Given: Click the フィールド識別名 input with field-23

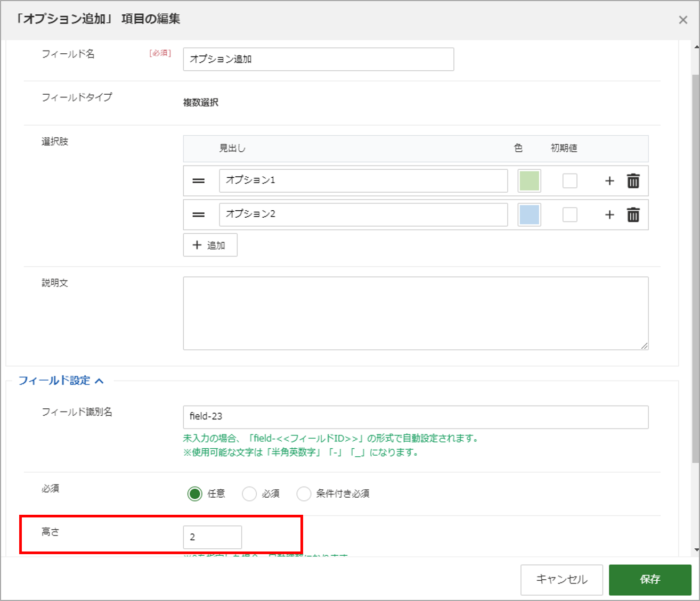Looking at the screenshot, I should pyautogui.click(x=416, y=417).
